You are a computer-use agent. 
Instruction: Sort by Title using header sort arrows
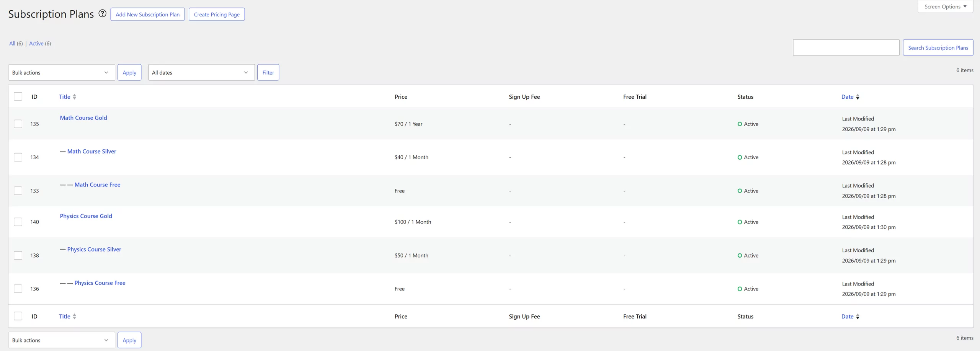74,97
